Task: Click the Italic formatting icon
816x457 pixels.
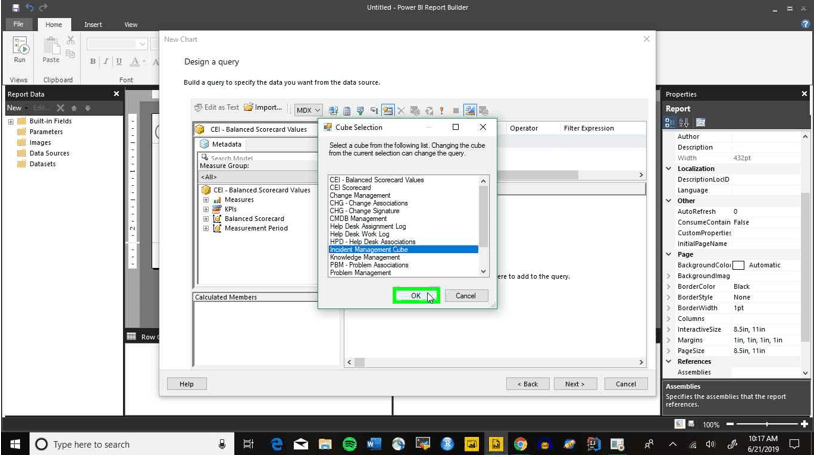Action: 106,61
